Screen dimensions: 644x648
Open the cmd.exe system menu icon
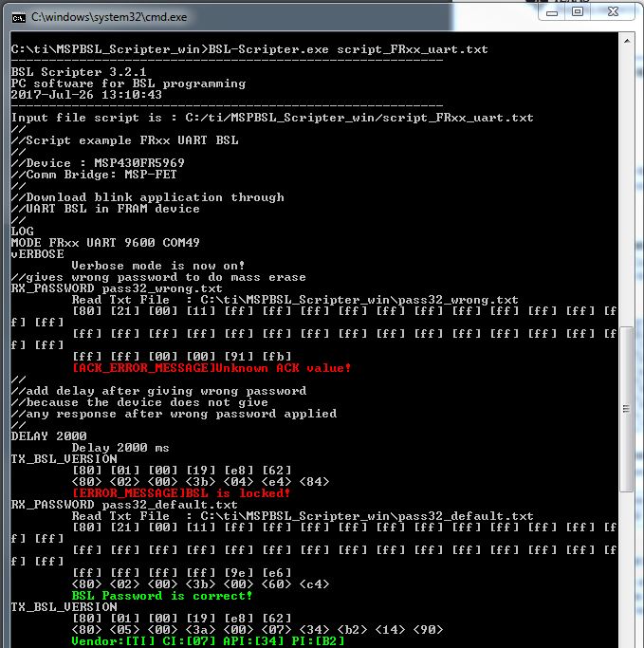click(x=19, y=17)
